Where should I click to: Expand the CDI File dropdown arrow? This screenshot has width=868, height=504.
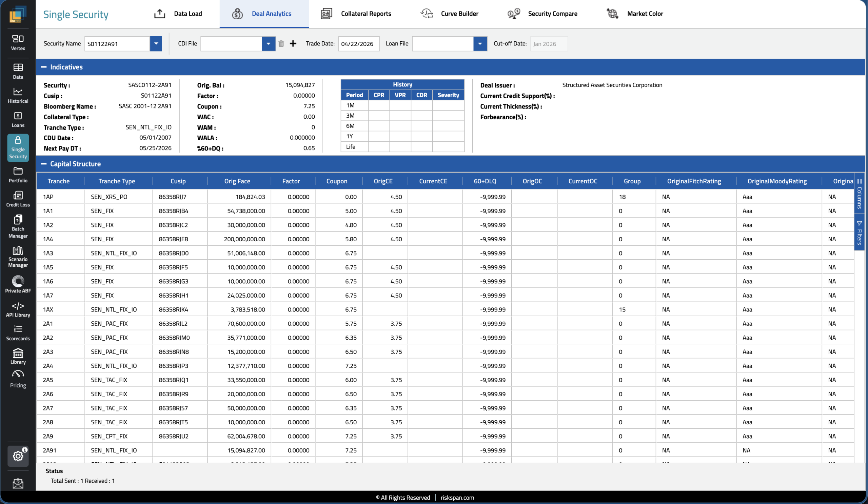268,44
